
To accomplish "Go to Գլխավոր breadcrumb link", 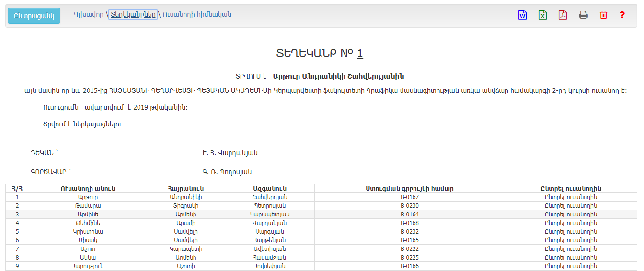I will coord(89,14).
